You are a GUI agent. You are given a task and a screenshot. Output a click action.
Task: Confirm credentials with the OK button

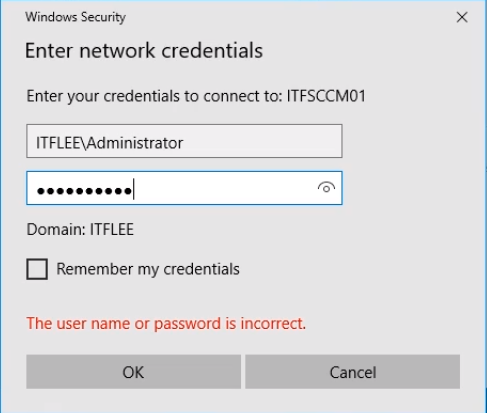[x=133, y=372]
